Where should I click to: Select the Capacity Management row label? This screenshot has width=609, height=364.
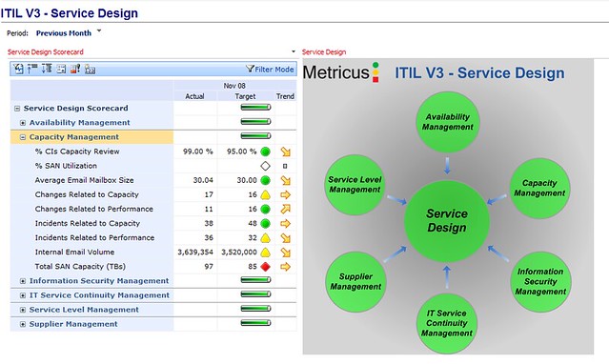click(x=74, y=137)
